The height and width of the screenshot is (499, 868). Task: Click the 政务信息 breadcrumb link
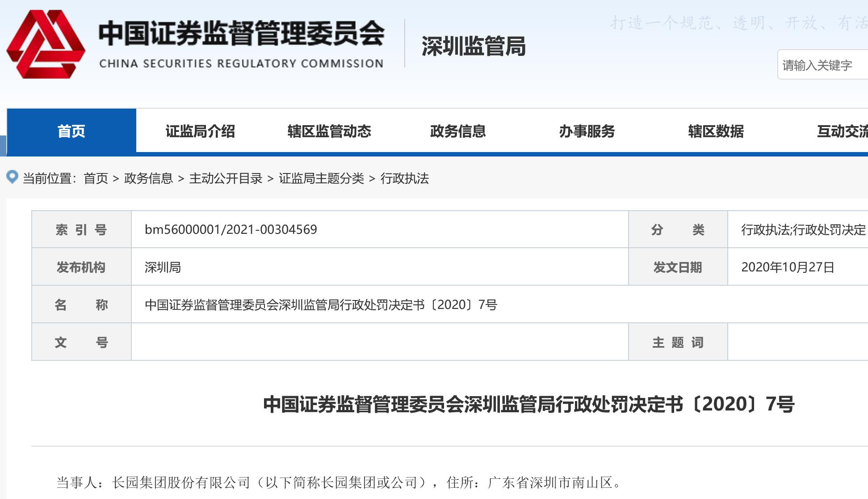pos(148,178)
